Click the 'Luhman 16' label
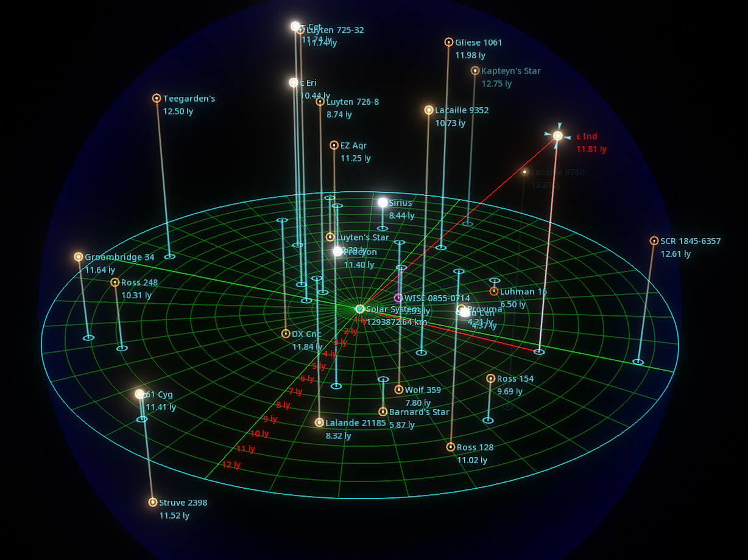This screenshot has height=560, width=748. coord(524,292)
